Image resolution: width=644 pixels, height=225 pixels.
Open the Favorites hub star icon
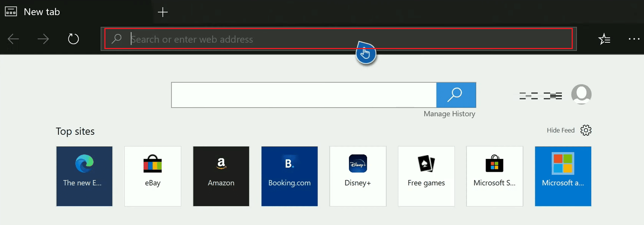604,39
